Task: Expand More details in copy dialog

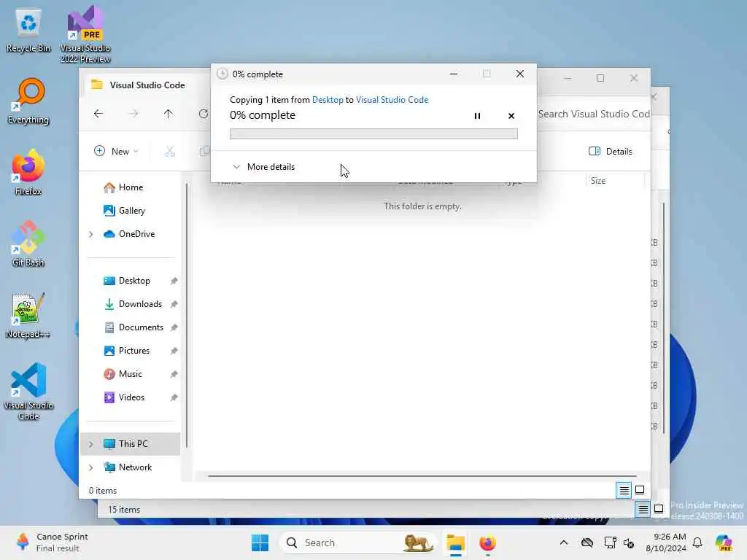Action: (263, 167)
